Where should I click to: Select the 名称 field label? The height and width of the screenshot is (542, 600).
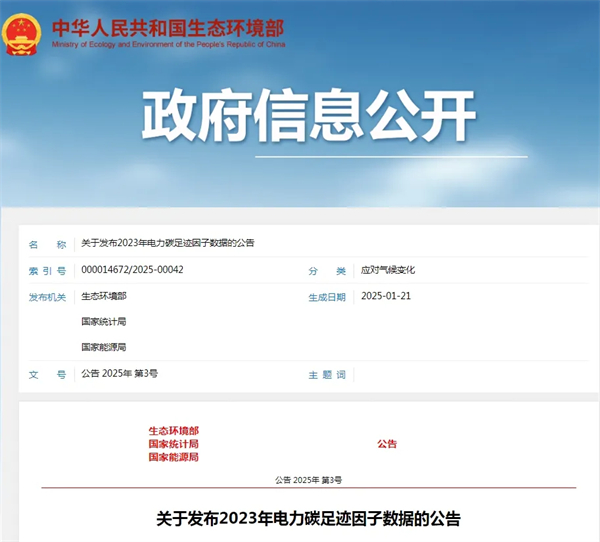pos(47,245)
